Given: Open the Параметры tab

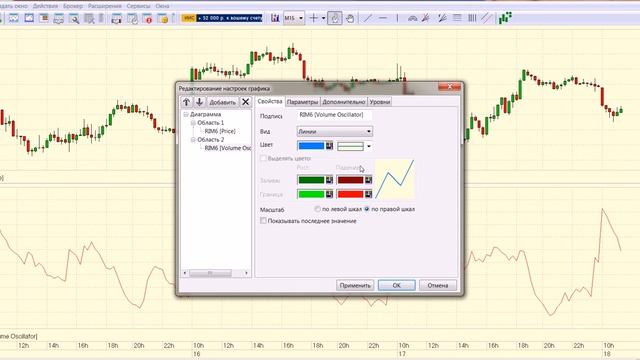Looking at the screenshot, I should pos(302,102).
